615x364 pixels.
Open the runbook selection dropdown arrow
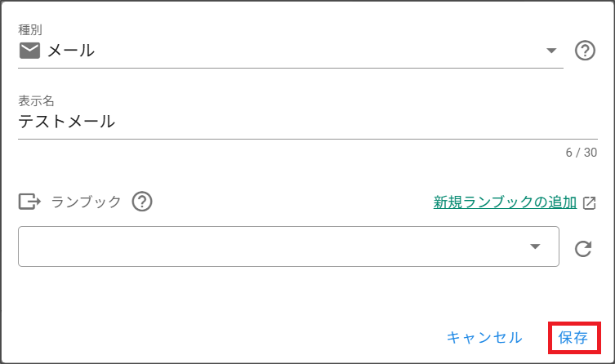(535, 246)
